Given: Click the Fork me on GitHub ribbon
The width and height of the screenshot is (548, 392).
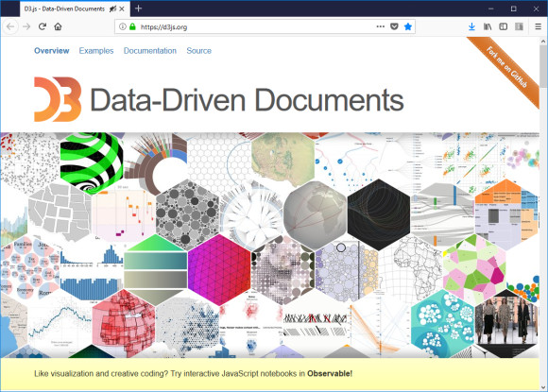Looking at the screenshot, I should 506,68.
